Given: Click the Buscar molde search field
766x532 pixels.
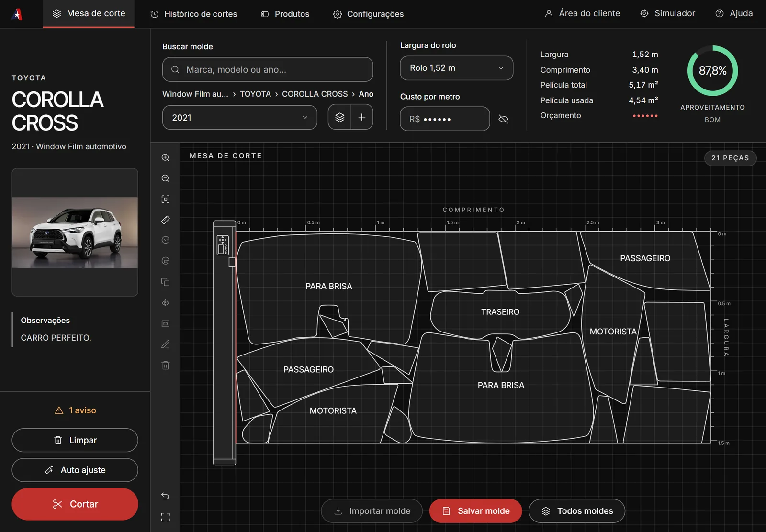Looking at the screenshot, I should point(268,69).
